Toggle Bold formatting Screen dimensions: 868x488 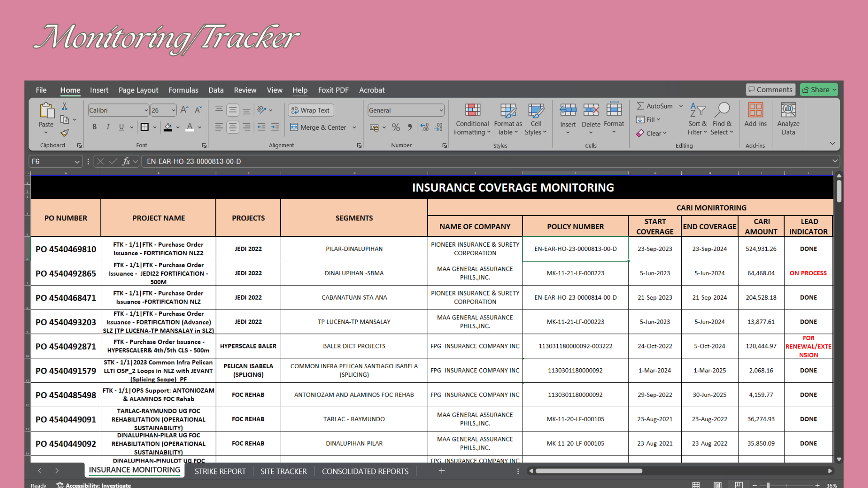94,127
